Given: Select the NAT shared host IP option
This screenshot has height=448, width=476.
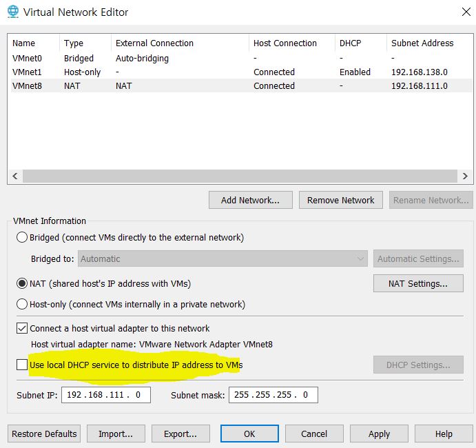Looking at the screenshot, I should pyautogui.click(x=22, y=283).
